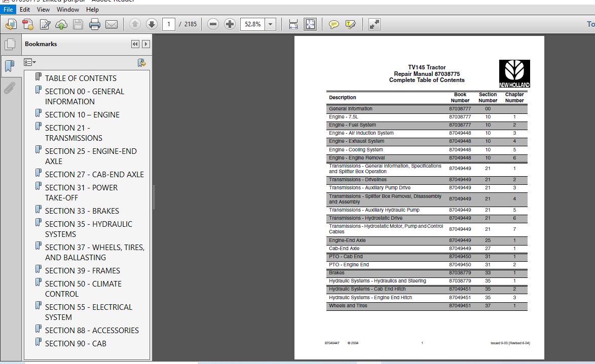This screenshot has width=595, height=364.
Task: Zoom out with minus button
Action: [213, 24]
